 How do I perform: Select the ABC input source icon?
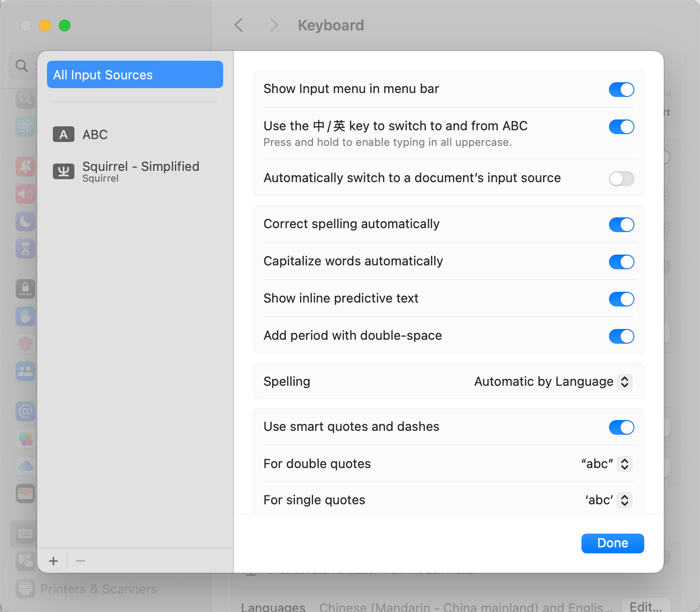[x=64, y=134]
